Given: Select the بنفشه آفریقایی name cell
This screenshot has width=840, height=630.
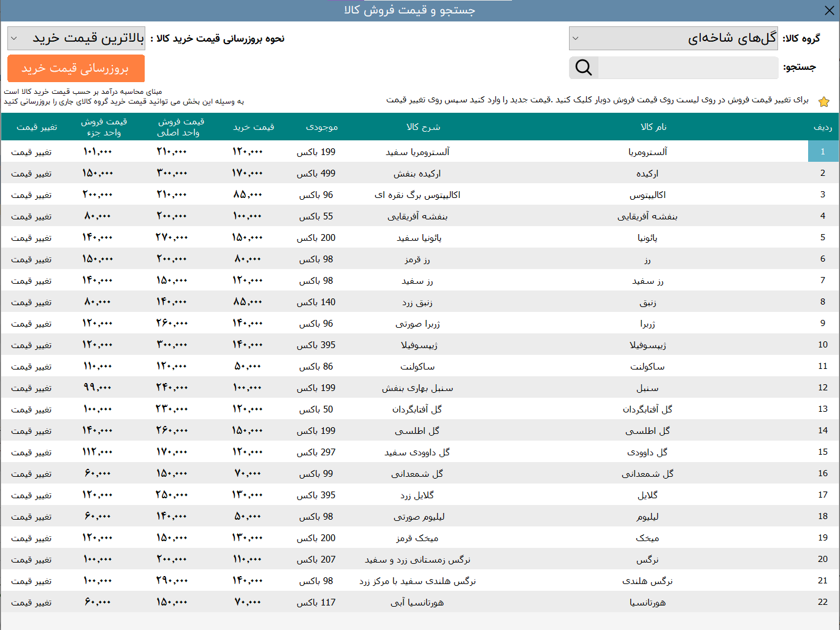Looking at the screenshot, I should click(x=647, y=216).
